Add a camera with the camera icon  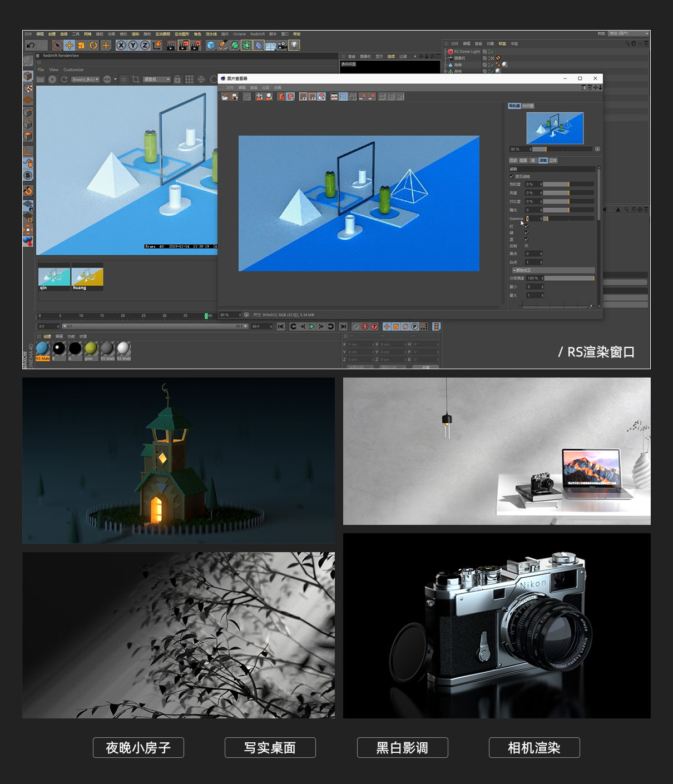(283, 46)
